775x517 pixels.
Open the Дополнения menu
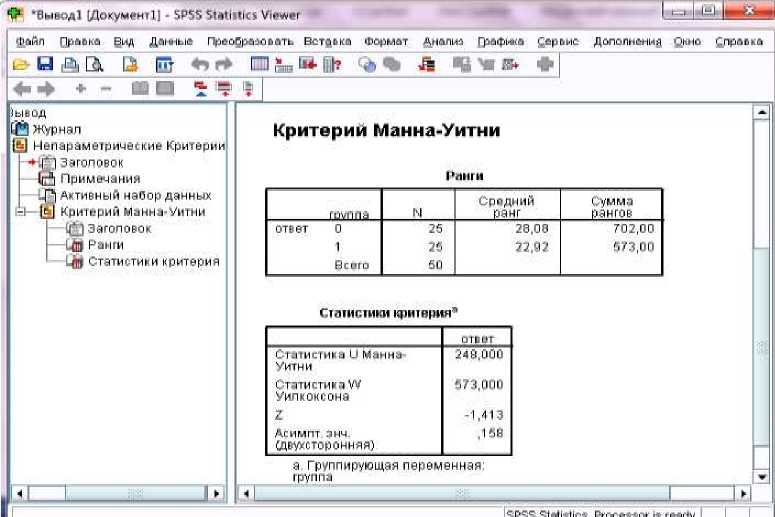point(627,42)
